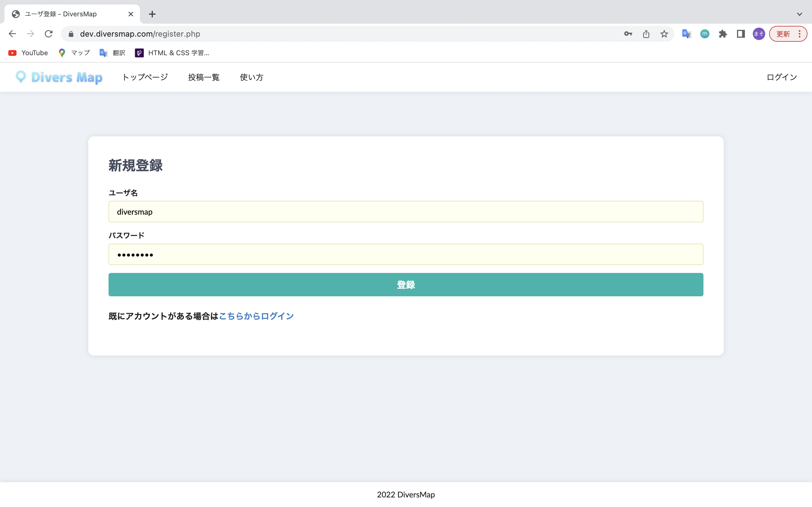
Task: Expand the tab search chevron
Action: [x=799, y=14]
